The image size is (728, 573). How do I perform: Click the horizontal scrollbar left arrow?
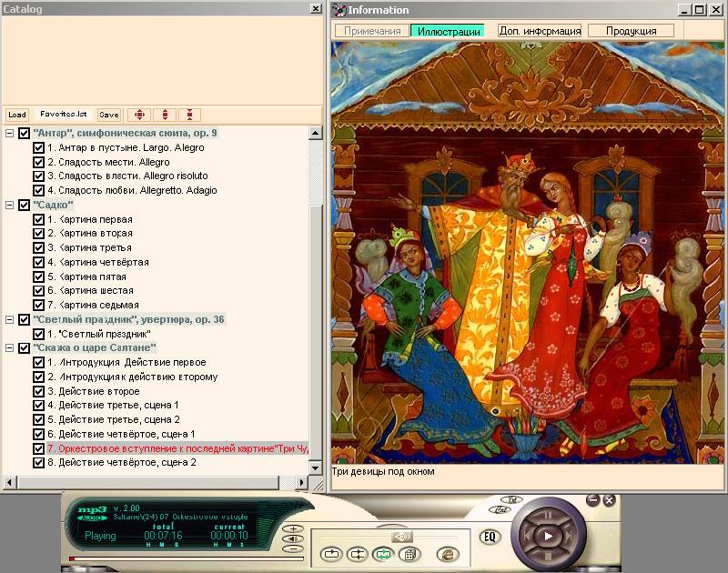pyautogui.click(x=9, y=483)
